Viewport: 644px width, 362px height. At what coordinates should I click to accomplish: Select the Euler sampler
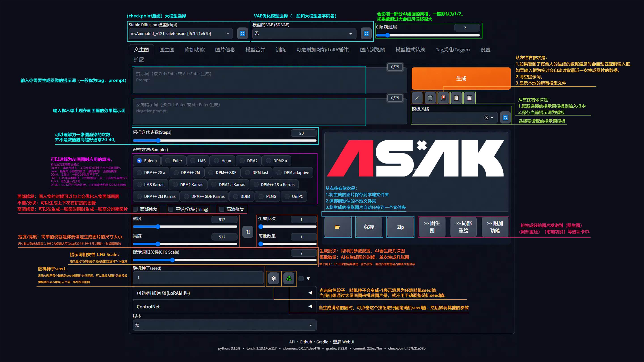[x=174, y=161]
